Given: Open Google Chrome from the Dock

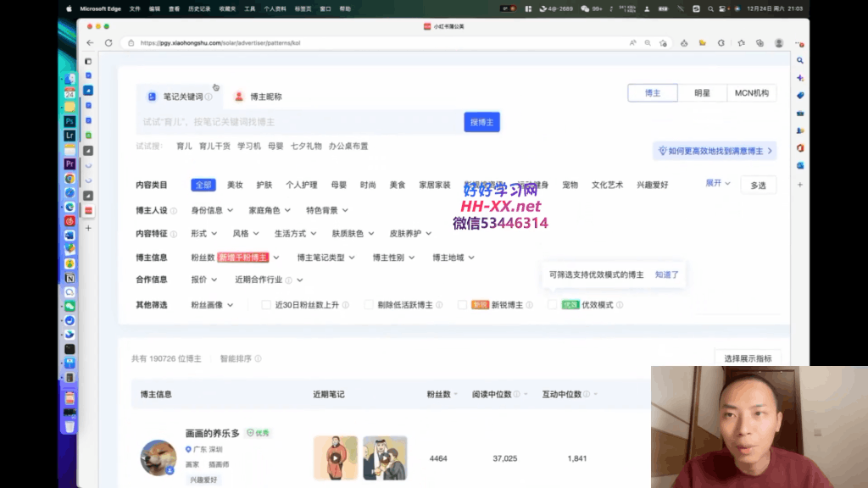Looking at the screenshot, I should pyautogui.click(x=70, y=178).
